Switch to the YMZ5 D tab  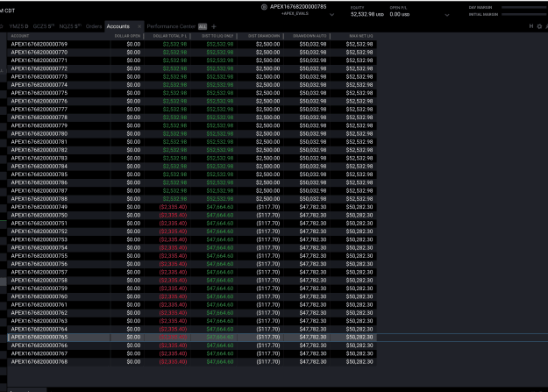coord(19,26)
